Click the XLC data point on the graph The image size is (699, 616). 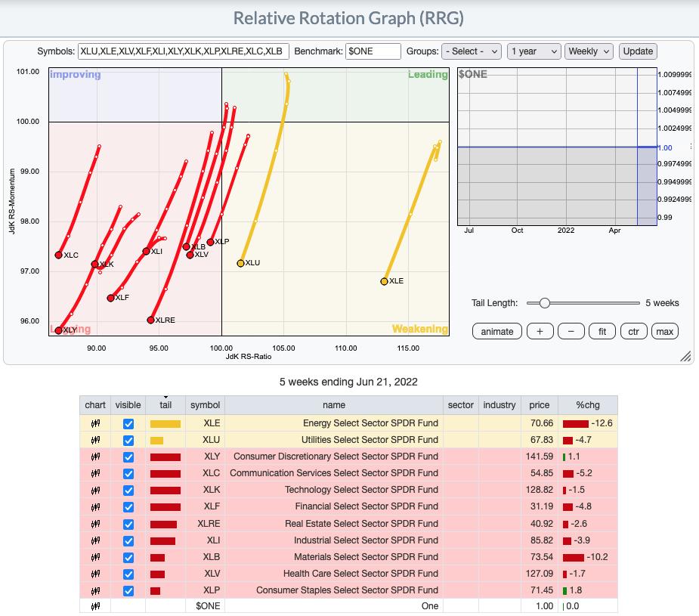[x=58, y=255]
